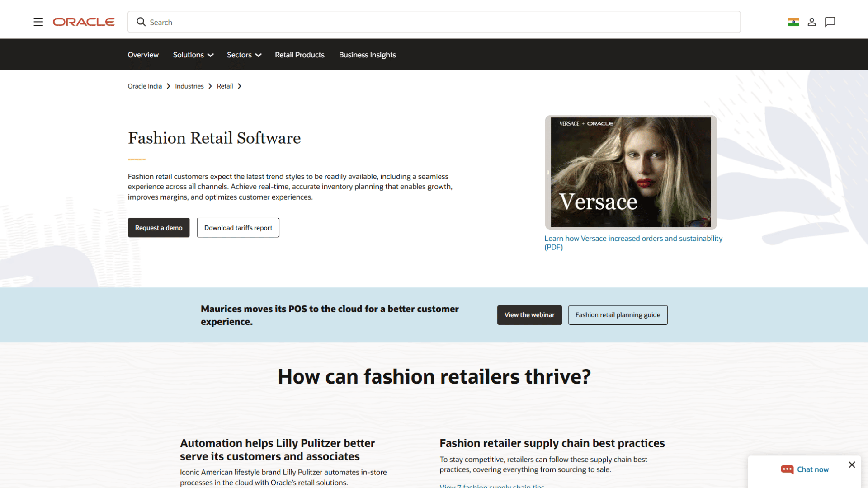The height and width of the screenshot is (488, 868).
Task: Click the Fashion Retail Software heading
Action: coord(214,138)
